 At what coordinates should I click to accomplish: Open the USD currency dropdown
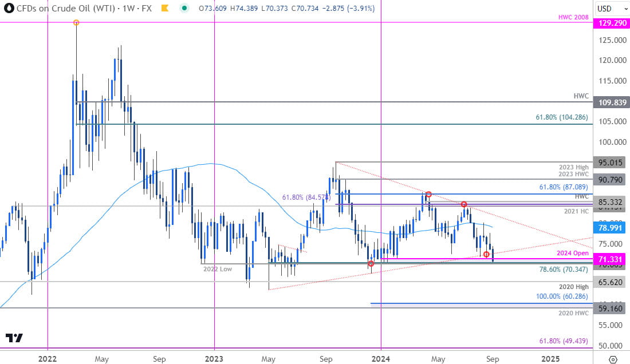pyautogui.click(x=612, y=9)
